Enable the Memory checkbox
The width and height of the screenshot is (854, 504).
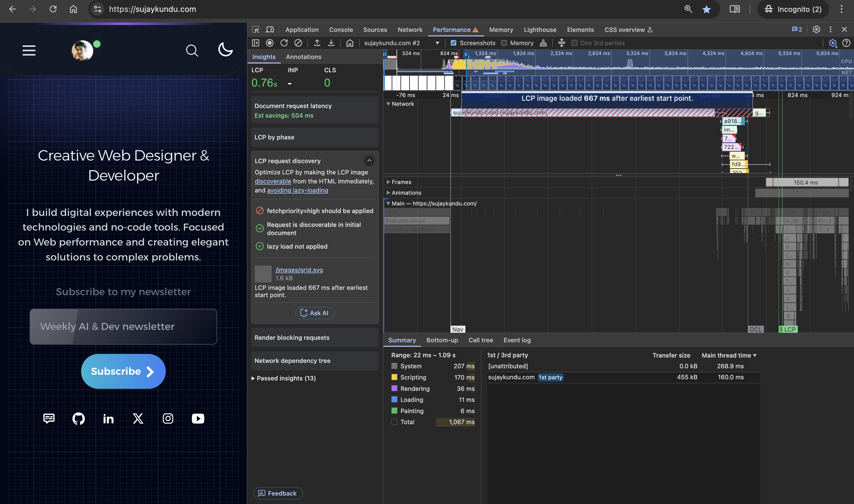point(504,43)
